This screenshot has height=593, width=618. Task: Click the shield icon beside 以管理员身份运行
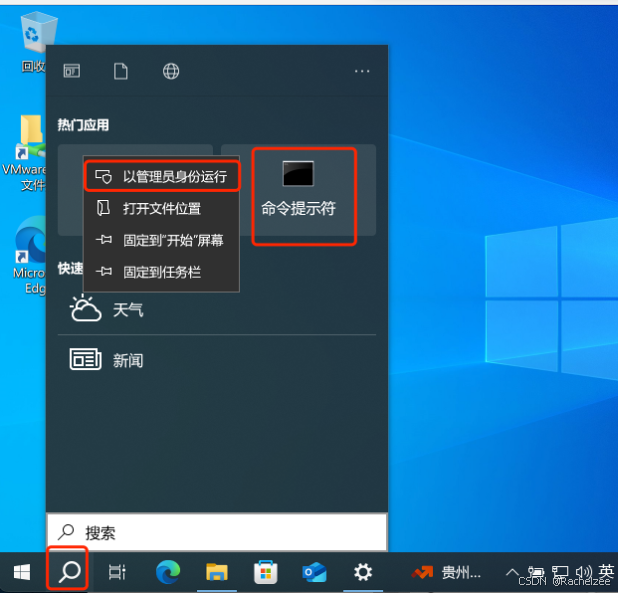click(x=104, y=177)
